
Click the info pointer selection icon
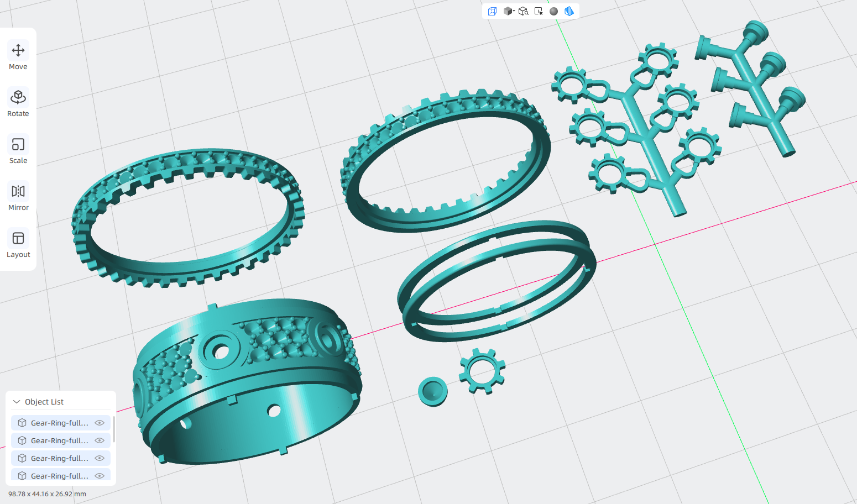point(539,11)
